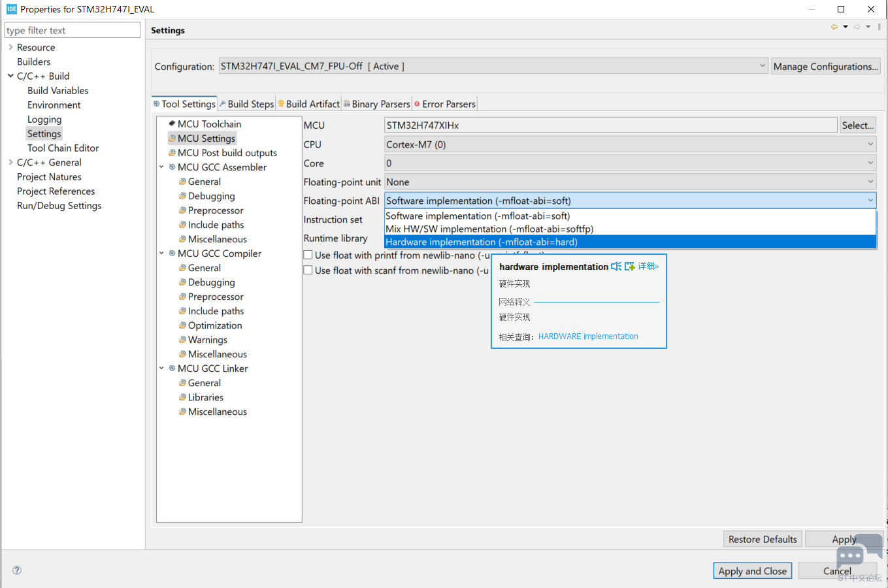
Task: Click the chat bubble forum icon
Action: pyautogui.click(x=858, y=552)
